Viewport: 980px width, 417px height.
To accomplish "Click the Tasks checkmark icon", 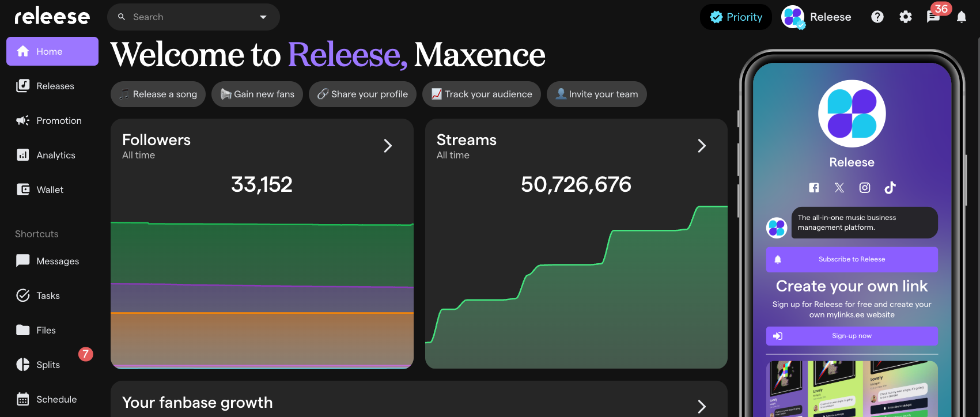I will click(23, 295).
